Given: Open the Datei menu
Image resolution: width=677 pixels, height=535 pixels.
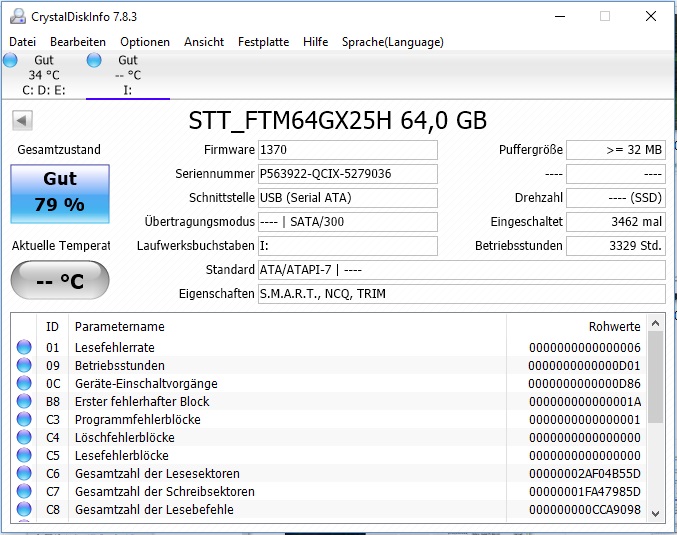Looking at the screenshot, I should point(22,42).
